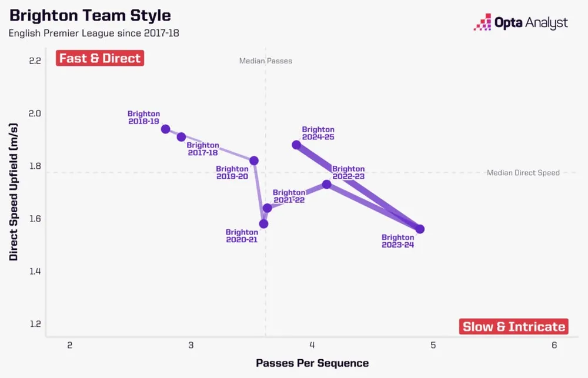Click the Opta Analyst brand text
This screenshot has height=378, width=588.
pos(531,24)
